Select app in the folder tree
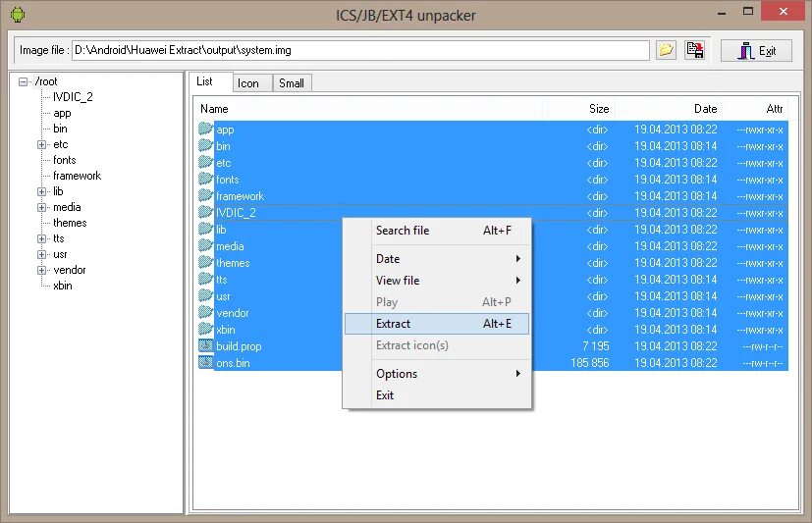The image size is (812, 523). click(x=62, y=113)
